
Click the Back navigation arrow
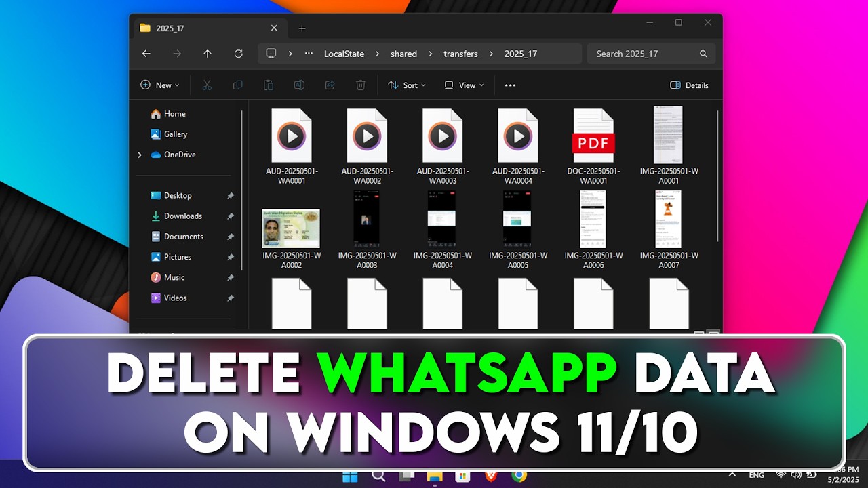(x=146, y=54)
